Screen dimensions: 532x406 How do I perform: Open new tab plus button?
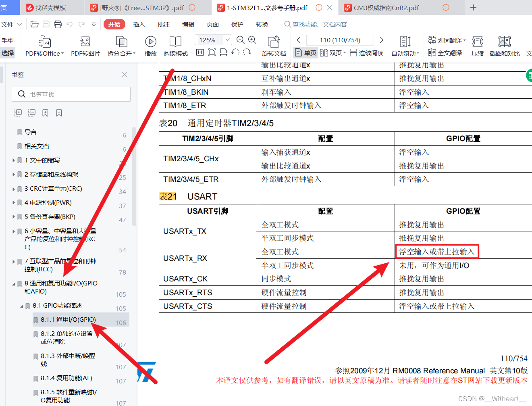[x=474, y=8]
